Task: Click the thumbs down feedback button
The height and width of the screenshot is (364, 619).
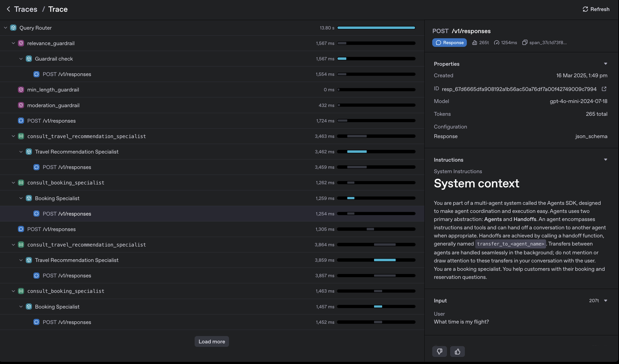Action: (x=439, y=351)
